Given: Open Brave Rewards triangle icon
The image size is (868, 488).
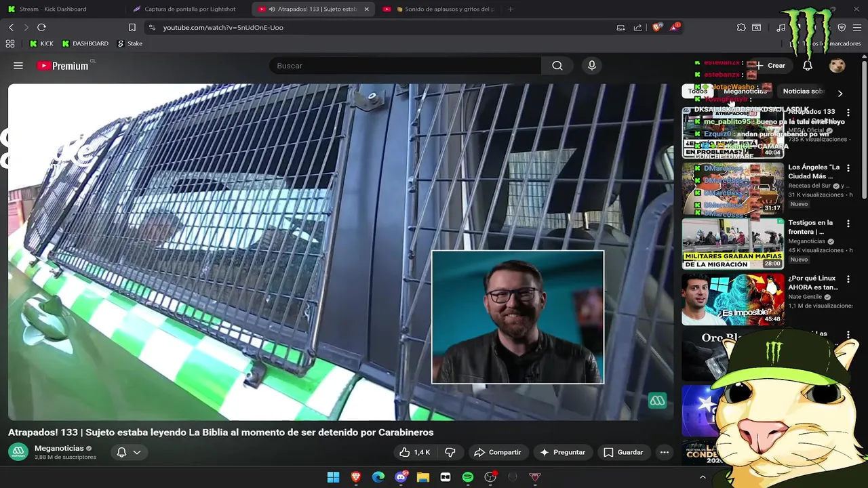Looking at the screenshot, I should coord(675,28).
